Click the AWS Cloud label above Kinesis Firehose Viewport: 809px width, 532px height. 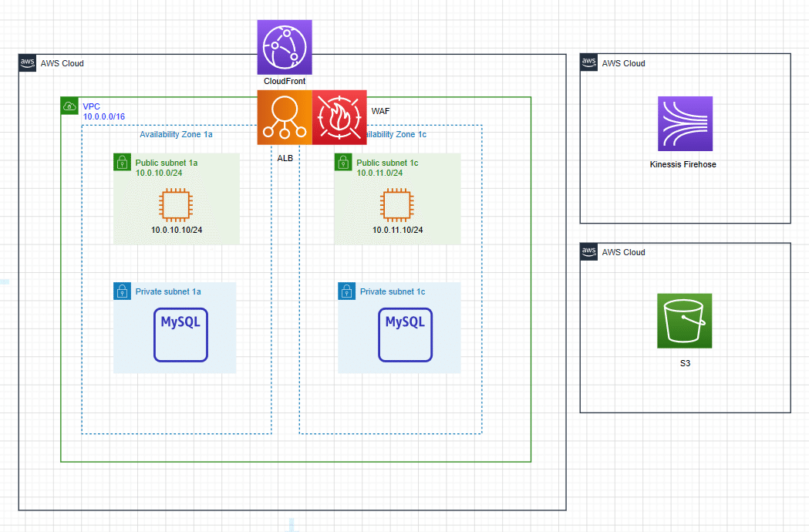(623, 63)
